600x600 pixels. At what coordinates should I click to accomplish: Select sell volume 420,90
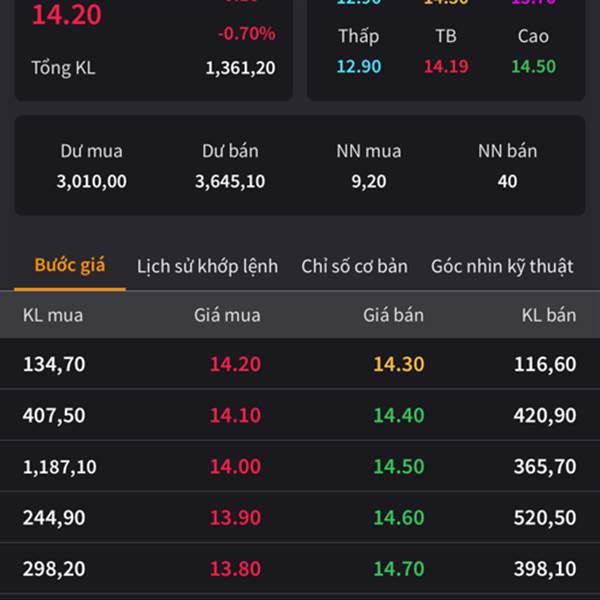click(x=545, y=416)
